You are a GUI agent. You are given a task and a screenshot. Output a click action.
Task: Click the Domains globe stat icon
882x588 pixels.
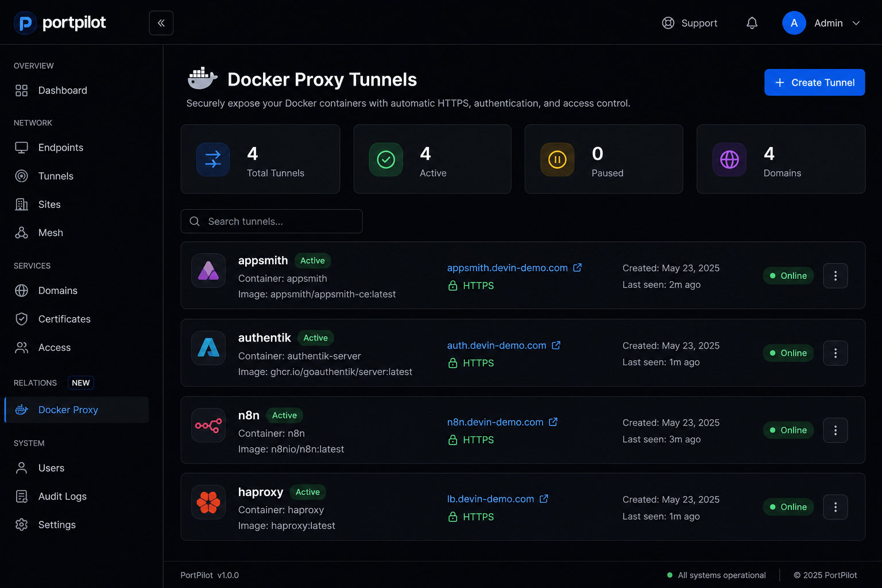coord(729,159)
